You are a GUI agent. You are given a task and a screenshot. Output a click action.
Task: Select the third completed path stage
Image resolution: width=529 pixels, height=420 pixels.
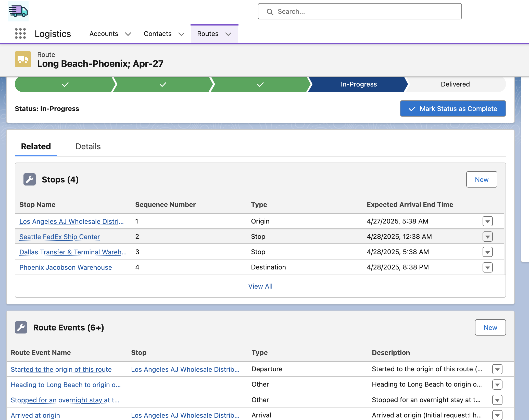click(260, 84)
